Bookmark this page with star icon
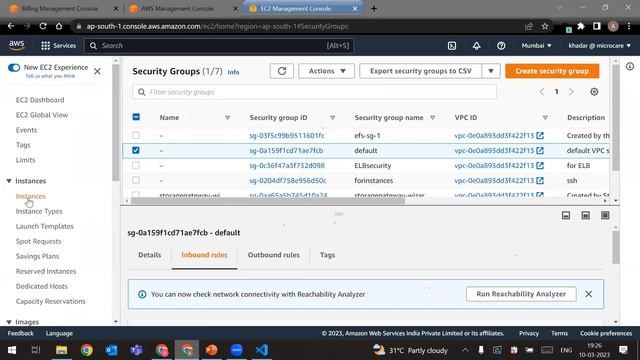 pos(544,26)
